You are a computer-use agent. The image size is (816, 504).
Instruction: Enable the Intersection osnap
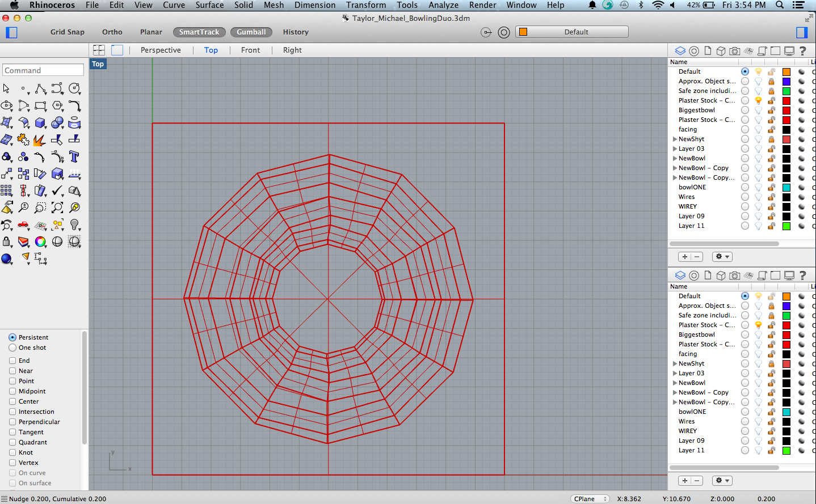tap(12, 412)
